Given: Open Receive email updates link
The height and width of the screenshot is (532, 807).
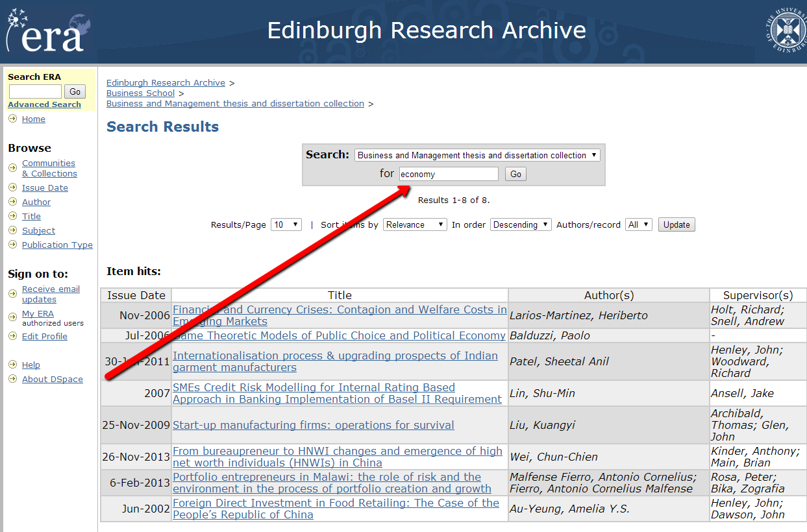Looking at the screenshot, I should point(51,294).
